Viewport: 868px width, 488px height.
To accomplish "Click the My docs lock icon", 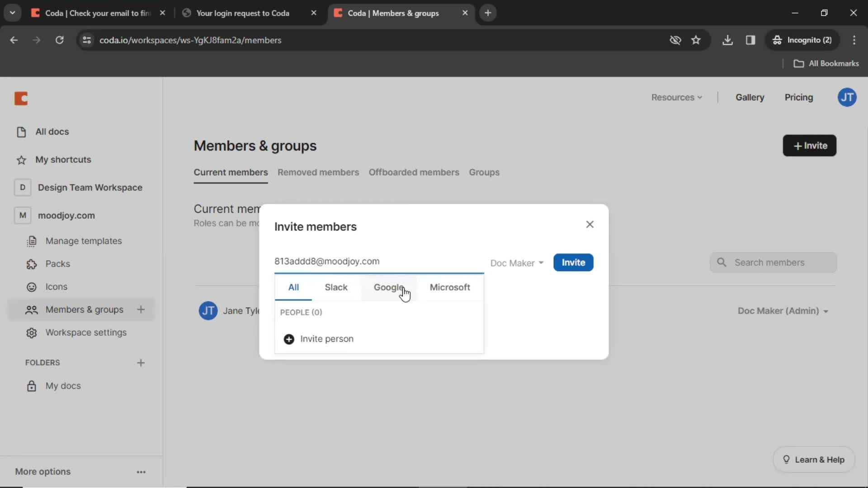I will pos(31,386).
